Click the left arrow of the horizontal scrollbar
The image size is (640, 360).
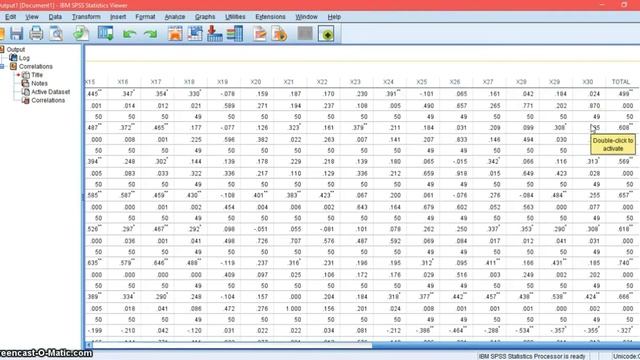coord(88,345)
